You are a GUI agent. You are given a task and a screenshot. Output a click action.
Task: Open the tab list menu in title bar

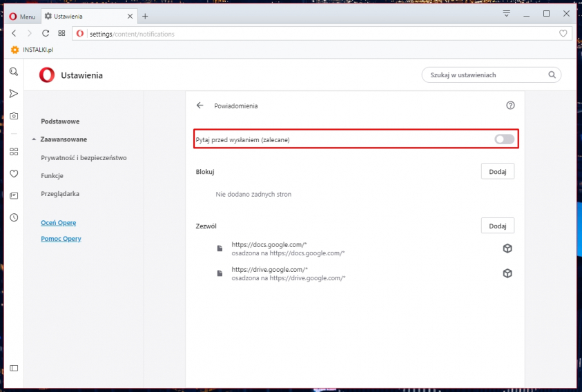click(506, 14)
